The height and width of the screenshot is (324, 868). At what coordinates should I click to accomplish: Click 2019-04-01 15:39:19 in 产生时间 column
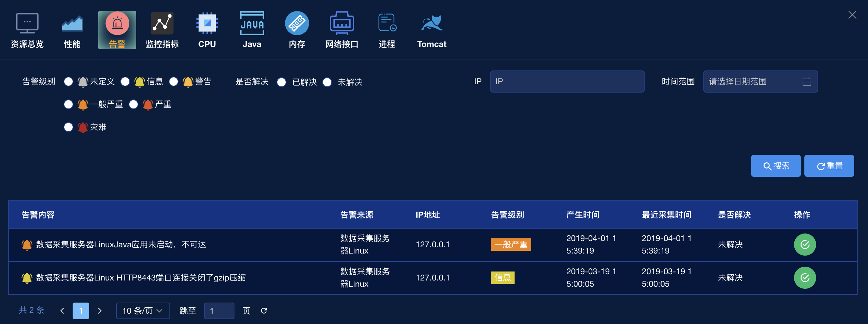[x=591, y=245]
